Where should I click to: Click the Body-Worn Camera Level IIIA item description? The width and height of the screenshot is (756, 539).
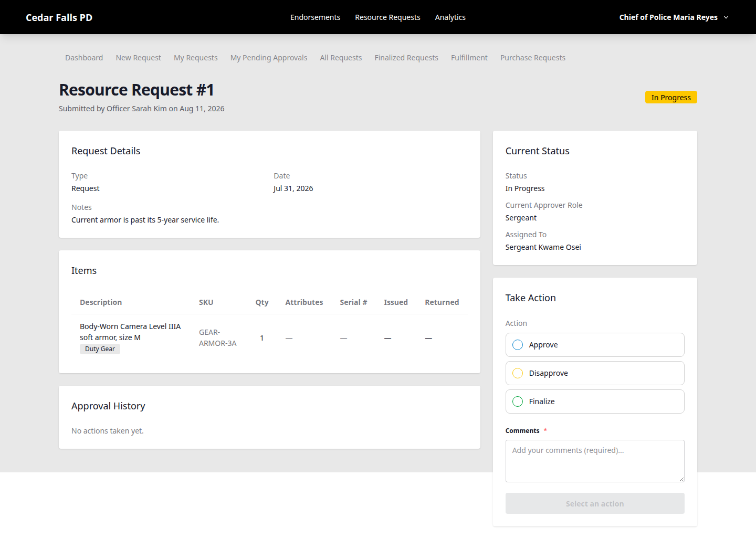(x=130, y=332)
